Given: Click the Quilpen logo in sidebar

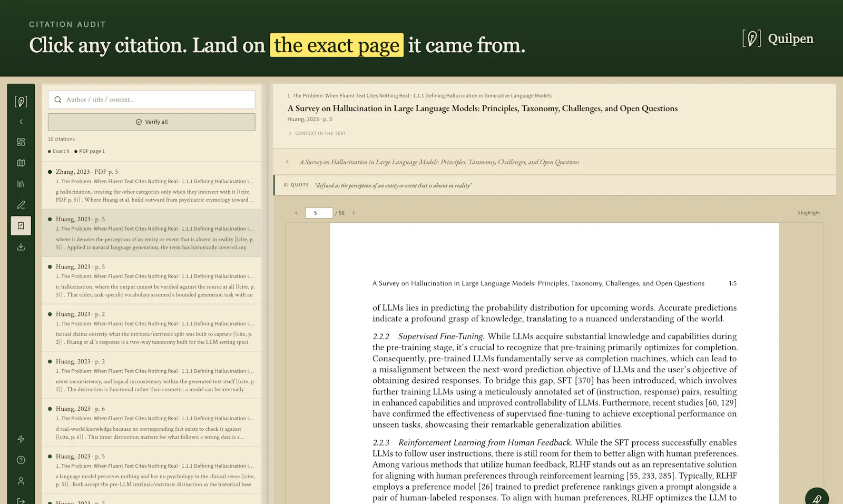Looking at the screenshot, I should click(21, 101).
